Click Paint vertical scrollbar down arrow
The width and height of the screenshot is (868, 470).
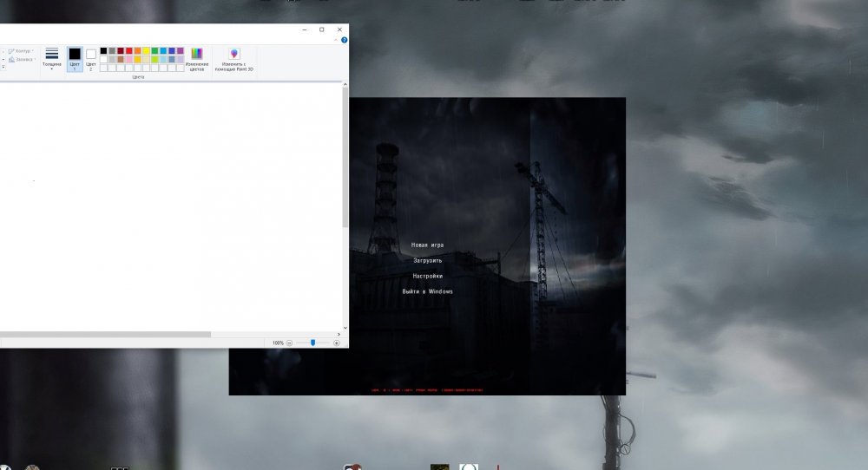tap(345, 328)
